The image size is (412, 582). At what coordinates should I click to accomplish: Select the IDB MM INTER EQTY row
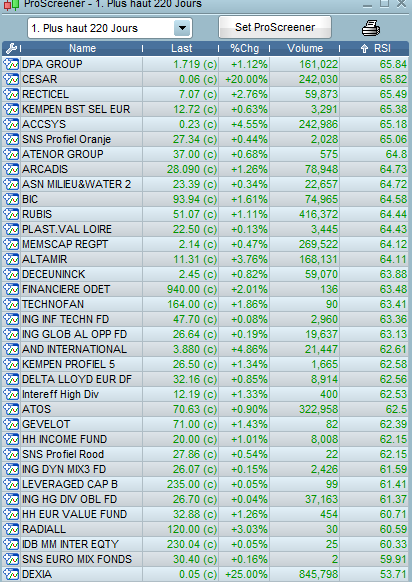(205, 545)
